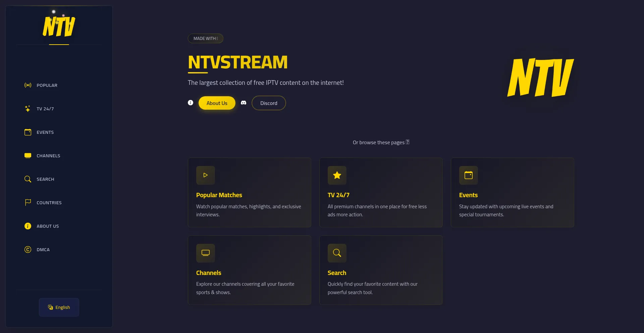Open the Popular Matches card title
This screenshot has width=644, height=333.
point(219,195)
